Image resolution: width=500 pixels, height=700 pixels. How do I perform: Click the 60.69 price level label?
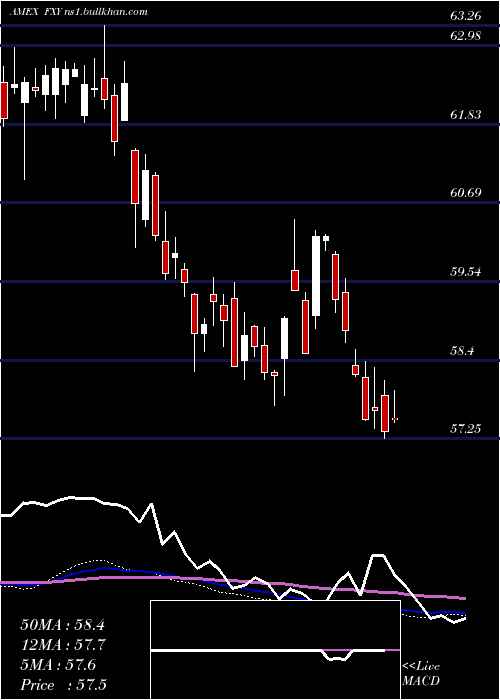466,193
